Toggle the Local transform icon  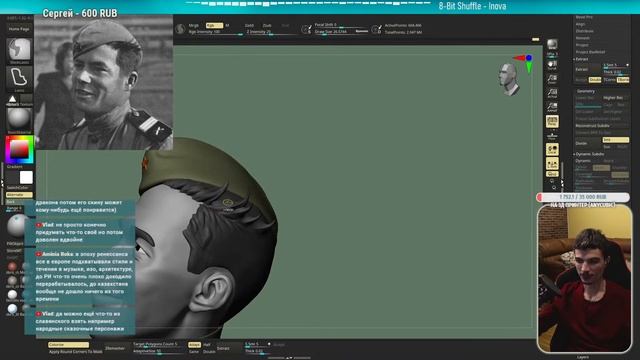coord(552,149)
